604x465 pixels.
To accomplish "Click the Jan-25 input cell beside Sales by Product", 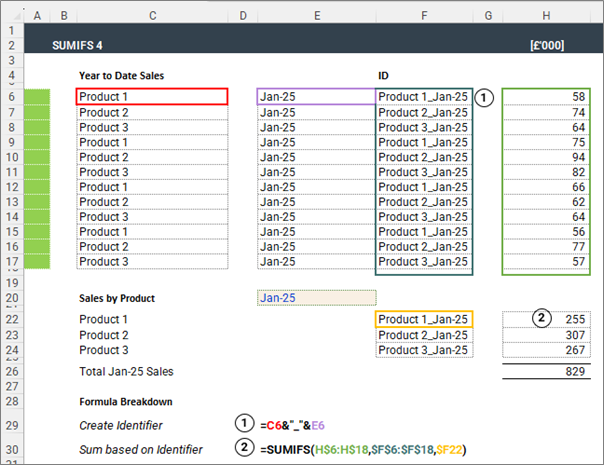I will (x=316, y=298).
